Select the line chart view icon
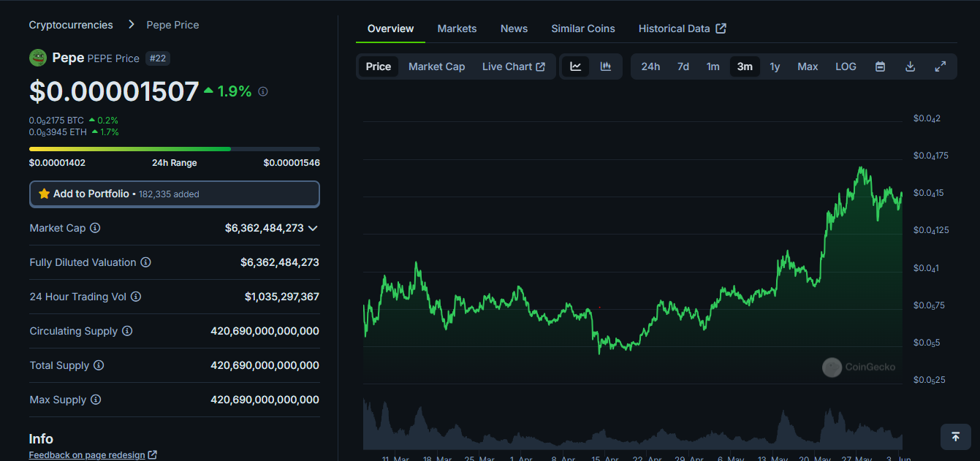 pos(575,66)
